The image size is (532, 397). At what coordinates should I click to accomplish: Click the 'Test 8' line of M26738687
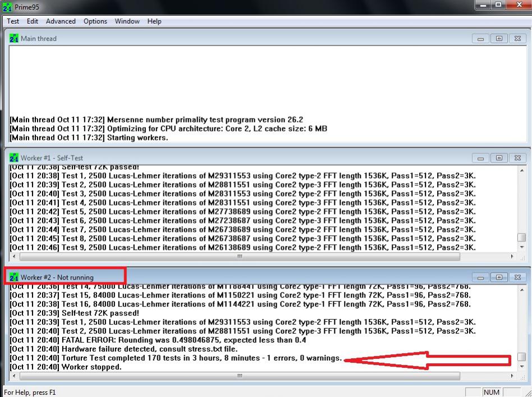tap(242, 239)
